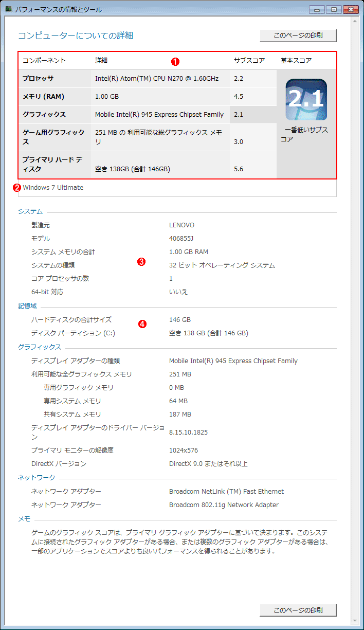Select the Windows 7 Ultimate text
This screenshot has height=630, width=364.
(x=53, y=188)
